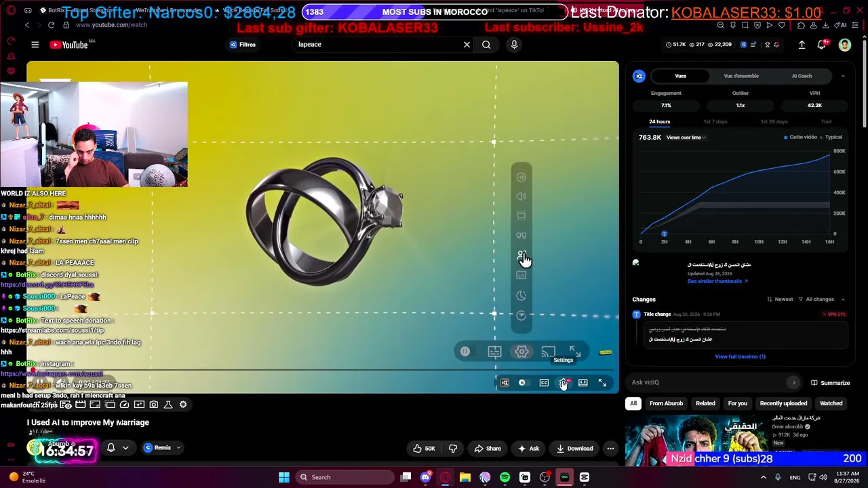Click the Remix button

(x=157, y=448)
